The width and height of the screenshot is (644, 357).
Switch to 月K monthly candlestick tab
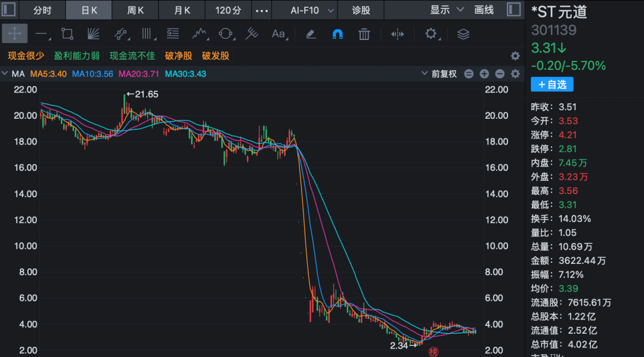point(181,10)
